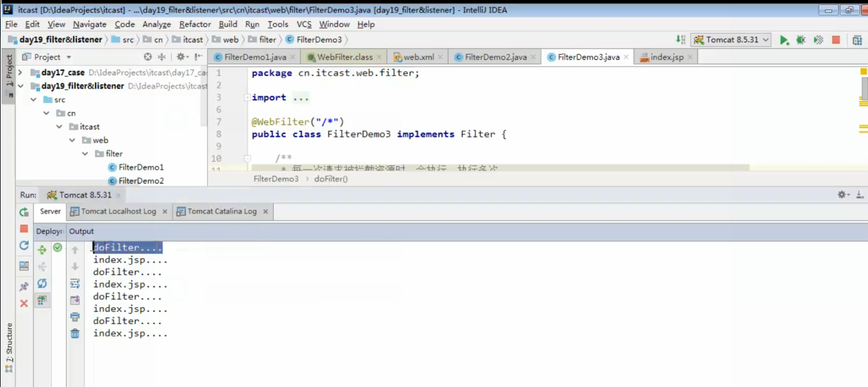
Task: Select FilterDemo1 in the project tree
Action: (141, 168)
